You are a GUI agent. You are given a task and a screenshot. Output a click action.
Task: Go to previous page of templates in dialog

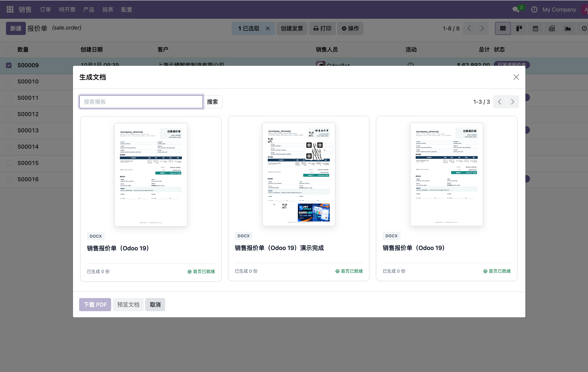[500, 102]
